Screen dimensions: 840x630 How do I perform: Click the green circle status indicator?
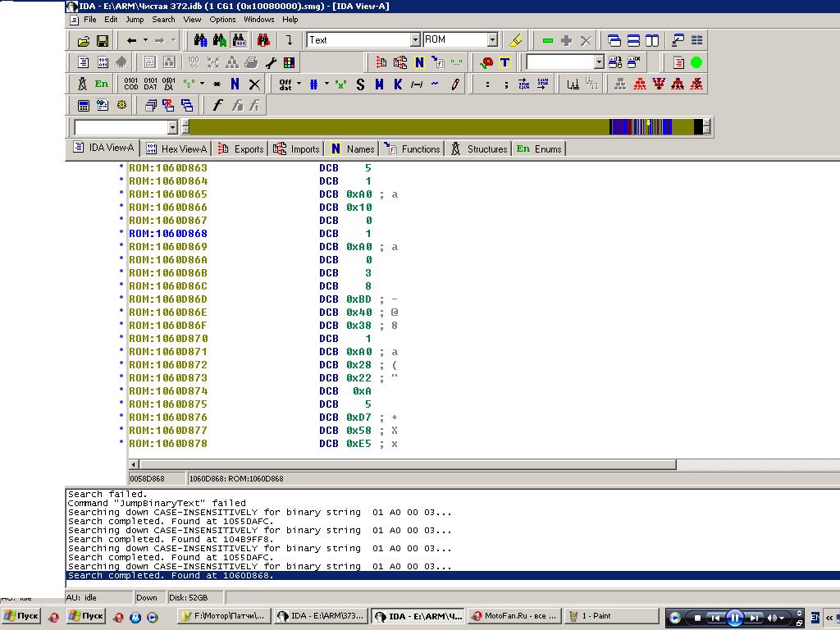(696, 62)
